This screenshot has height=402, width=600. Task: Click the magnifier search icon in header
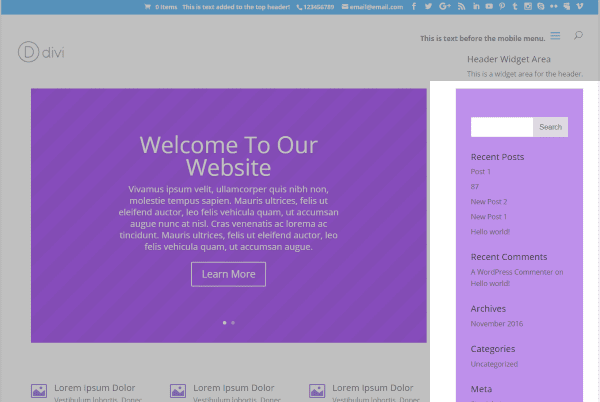578,36
